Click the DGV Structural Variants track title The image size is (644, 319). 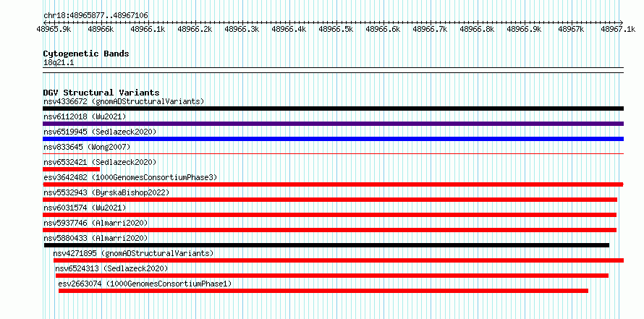pos(101,93)
